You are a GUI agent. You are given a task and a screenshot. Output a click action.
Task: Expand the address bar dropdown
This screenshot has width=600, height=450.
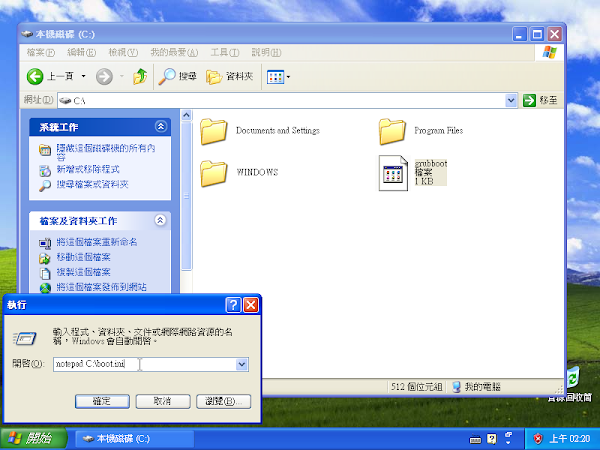[511, 101]
